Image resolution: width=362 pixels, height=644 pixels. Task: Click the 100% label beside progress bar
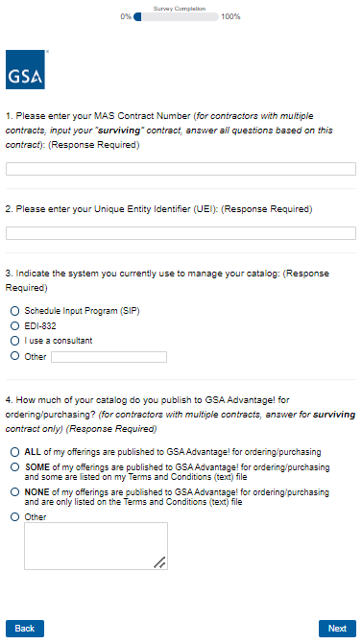230,17
